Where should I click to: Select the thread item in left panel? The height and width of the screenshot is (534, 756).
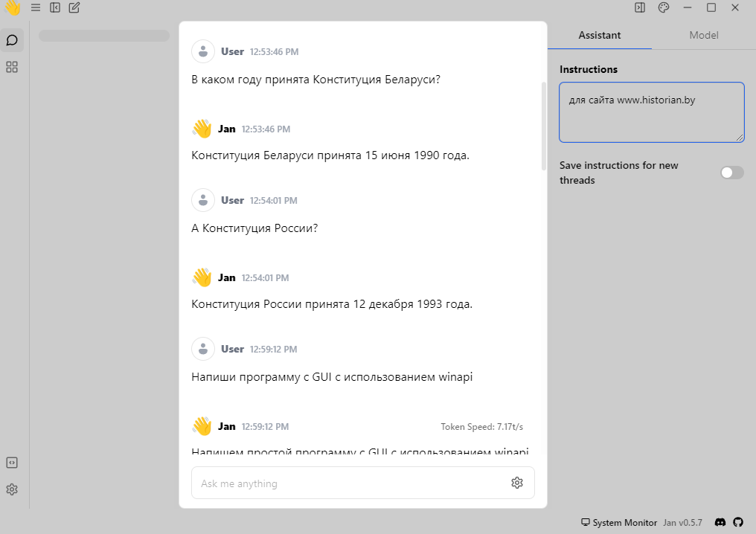pos(104,36)
